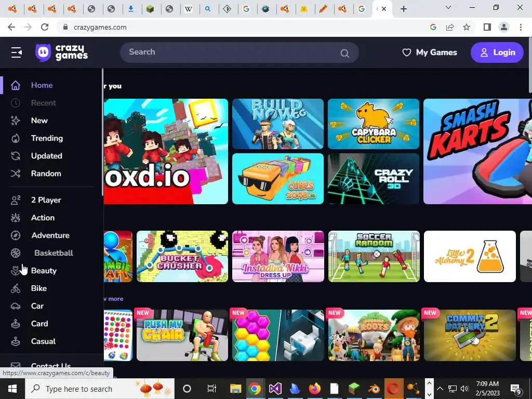The height and width of the screenshot is (399, 532).
Task: Select Random in the sidebar
Action: (x=46, y=174)
